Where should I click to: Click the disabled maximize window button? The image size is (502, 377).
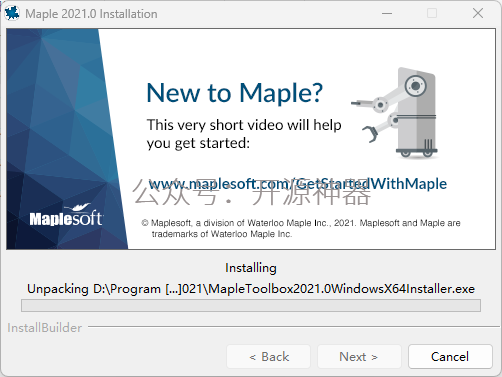click(x=432, y=13)
